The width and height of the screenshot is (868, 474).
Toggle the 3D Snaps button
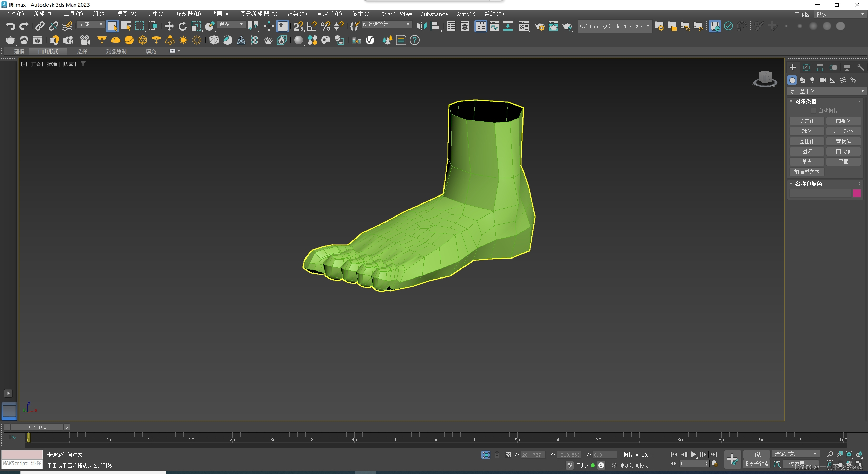tap(298, 26)
